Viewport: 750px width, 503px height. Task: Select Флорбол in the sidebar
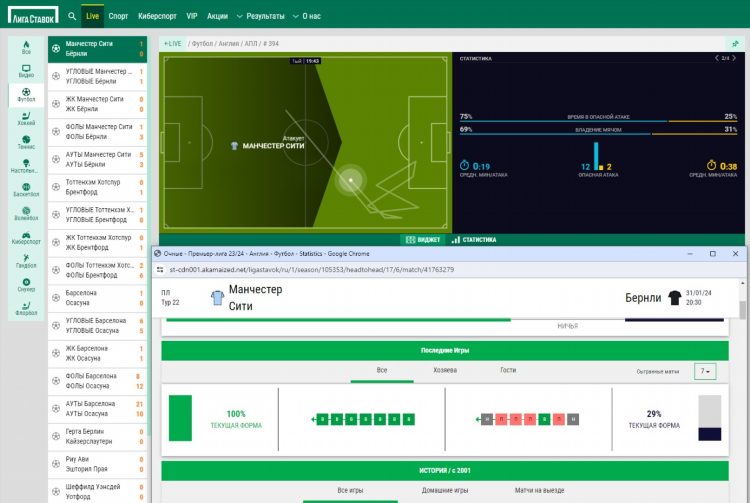coord(26,308)
